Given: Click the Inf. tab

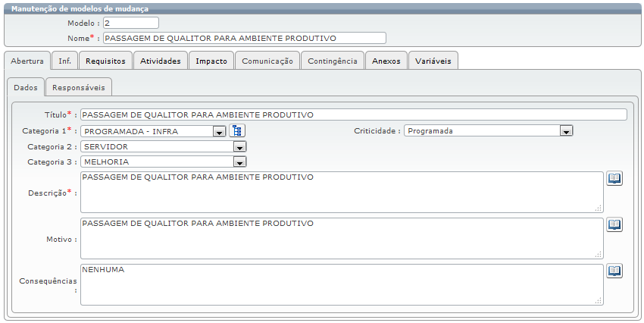Looking at the screenshot, I should [65, 61].
